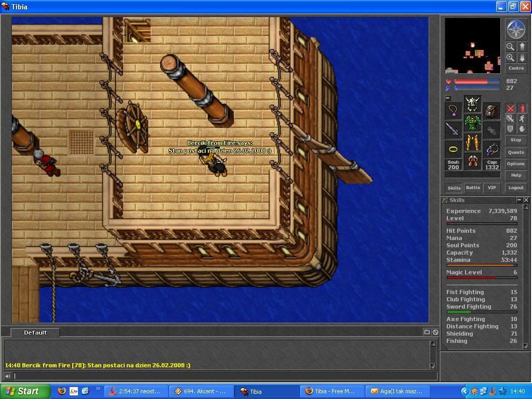532x399 pixels.
Task: Click the Sword Fighting 76 row
Action: [x=482, y=307]
